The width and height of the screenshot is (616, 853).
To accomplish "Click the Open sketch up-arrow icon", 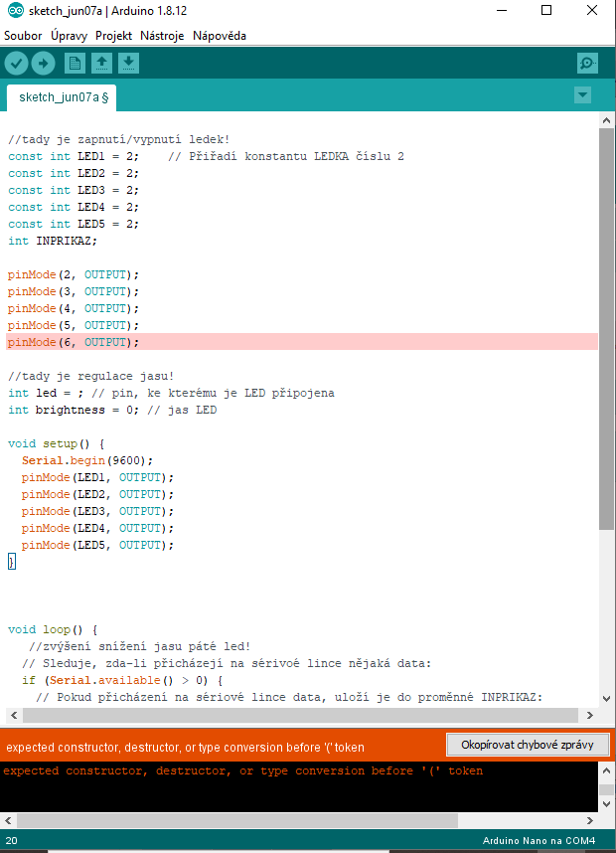I will [x=101, y=64].
